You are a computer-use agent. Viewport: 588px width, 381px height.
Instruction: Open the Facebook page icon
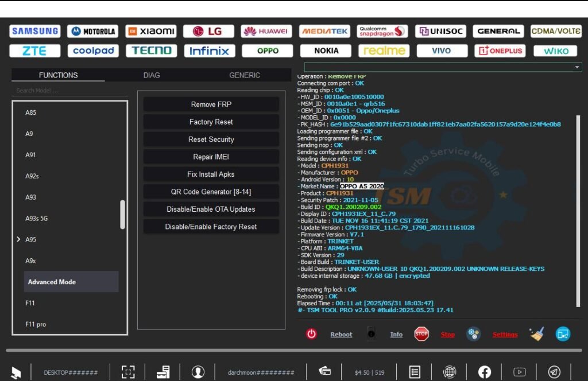pyautogui.click(x=485, y=372)
